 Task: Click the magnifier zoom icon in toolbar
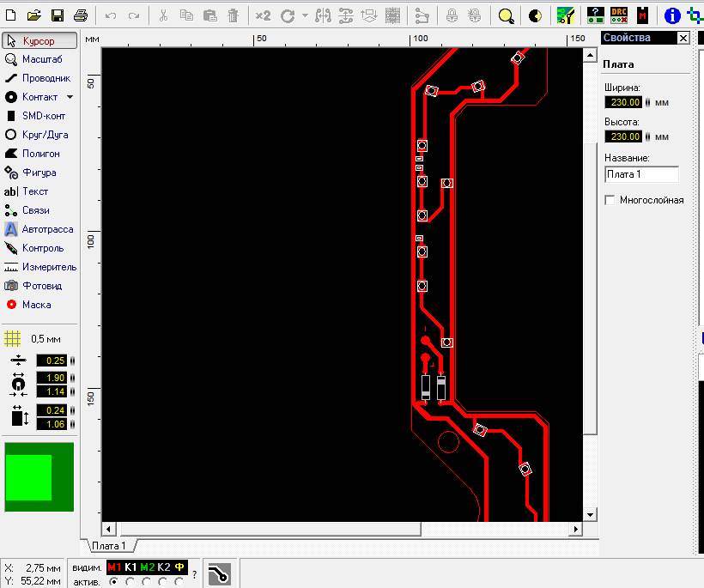coord(507,15)
